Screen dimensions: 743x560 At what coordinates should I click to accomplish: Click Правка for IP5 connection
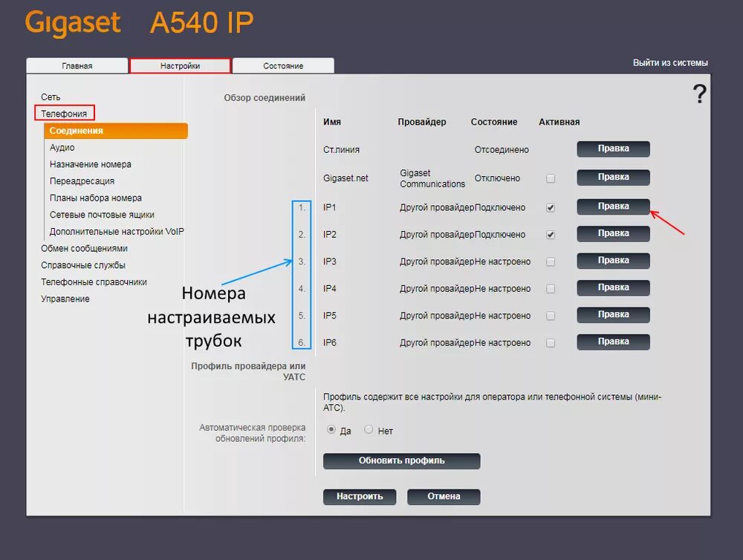[613, 315]
